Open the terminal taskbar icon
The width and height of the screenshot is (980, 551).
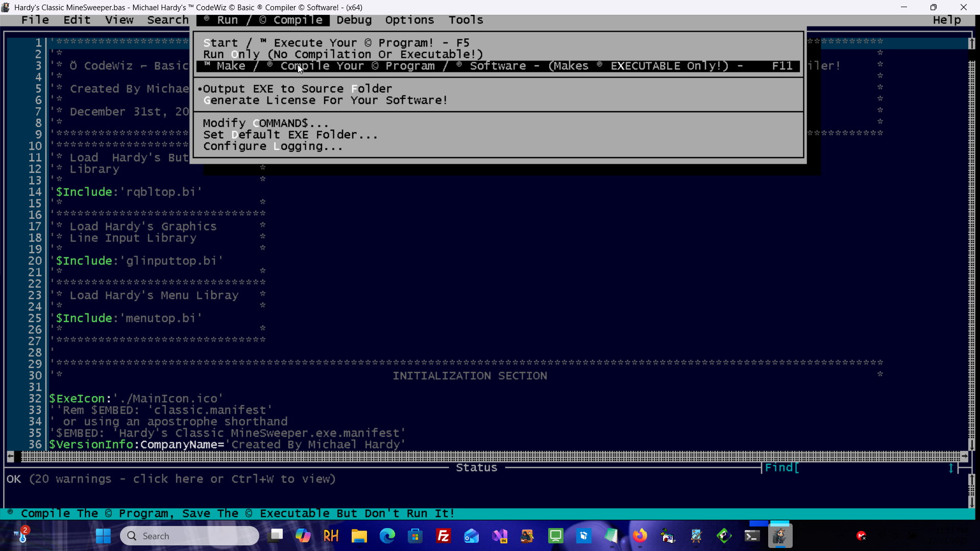point(752,536)
